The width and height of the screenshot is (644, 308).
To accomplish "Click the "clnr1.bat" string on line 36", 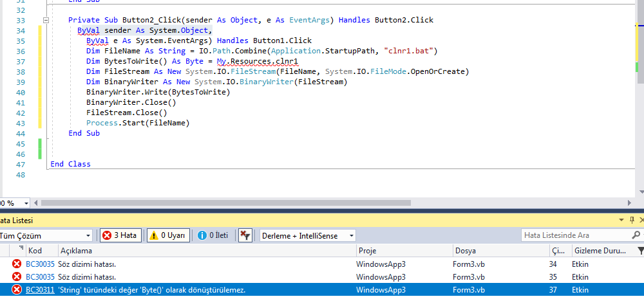I will [410, 51].
